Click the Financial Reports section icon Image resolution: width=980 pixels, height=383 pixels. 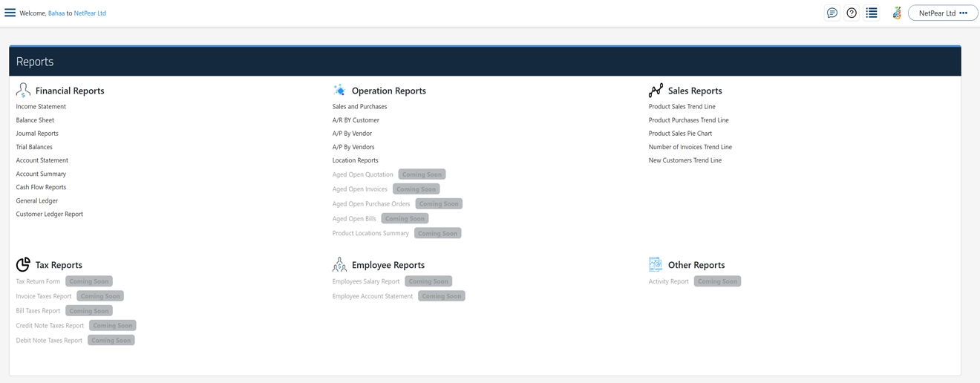(23, 91)
